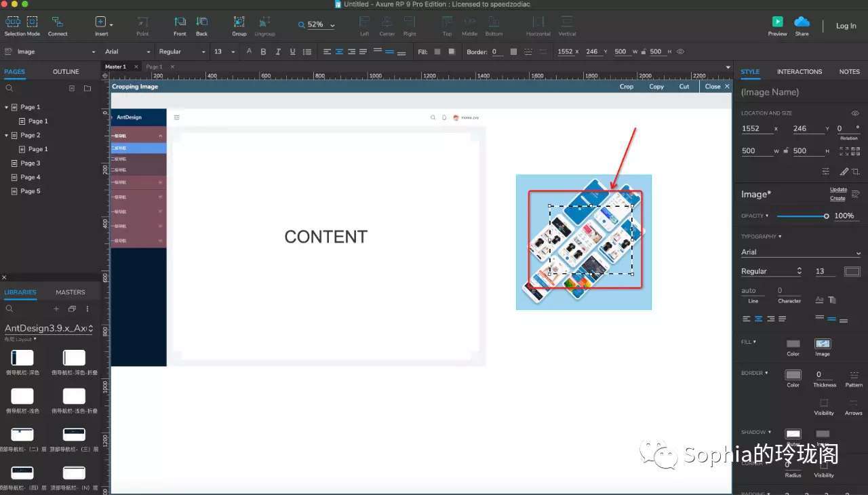The width and height of the screenshot is (868, 495).
Task: Click the search icon in Libraries panel
Action: click(9, 309)
